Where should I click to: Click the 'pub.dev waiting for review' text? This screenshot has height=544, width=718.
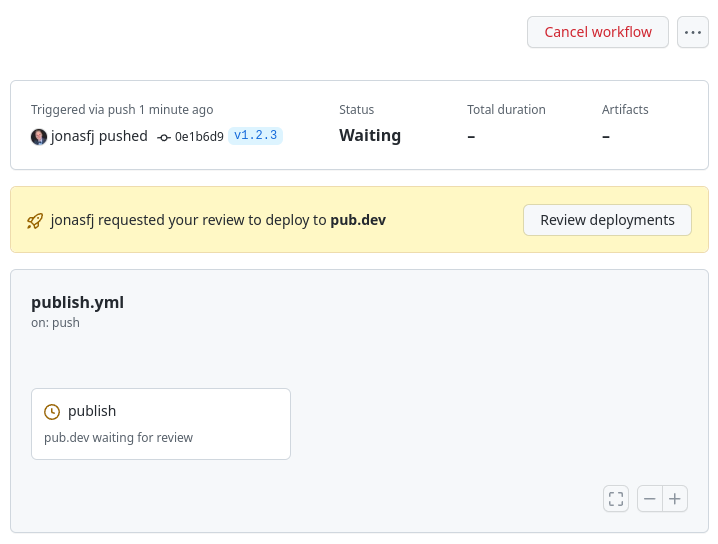tap(118, 438)
